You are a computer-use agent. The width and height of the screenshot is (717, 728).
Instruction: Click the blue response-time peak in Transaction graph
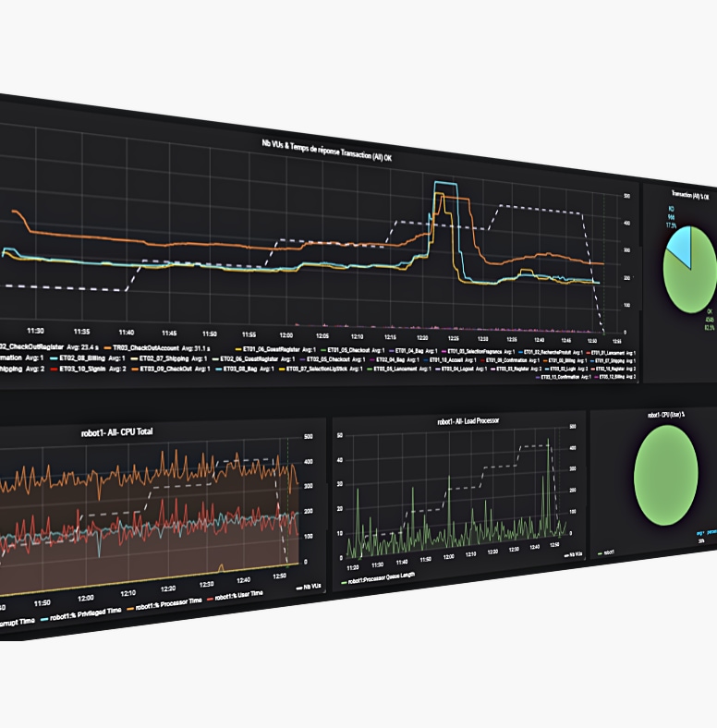445,184
